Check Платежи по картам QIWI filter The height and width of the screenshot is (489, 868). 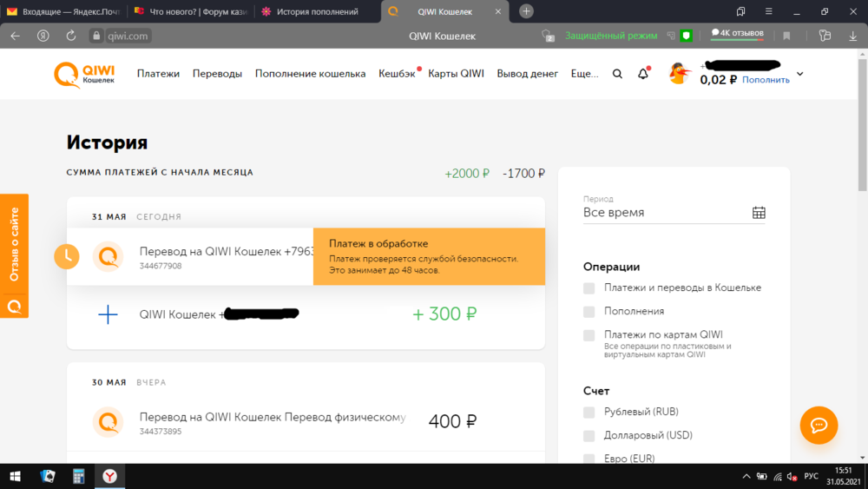coord(589,335)
